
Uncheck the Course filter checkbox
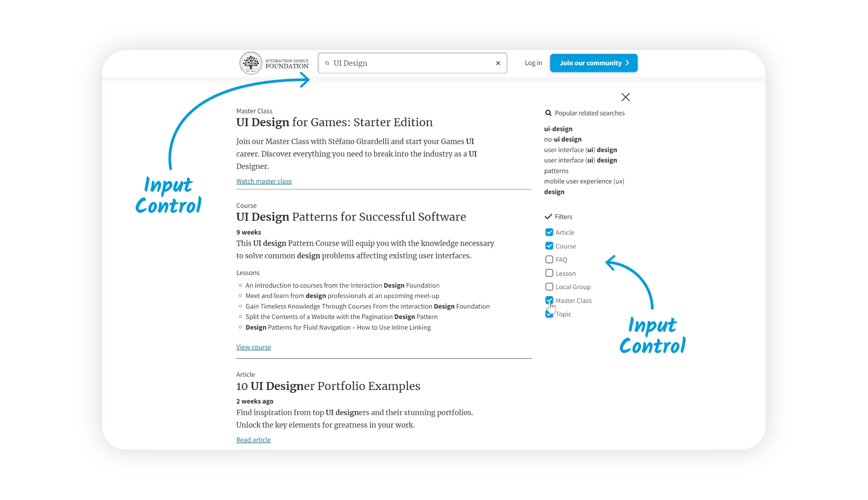point(549,246)
